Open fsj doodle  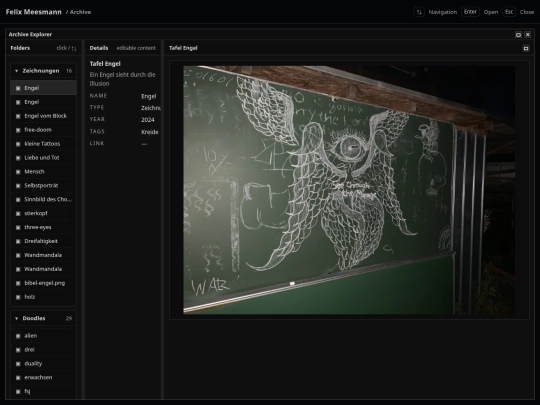(43, 392)
